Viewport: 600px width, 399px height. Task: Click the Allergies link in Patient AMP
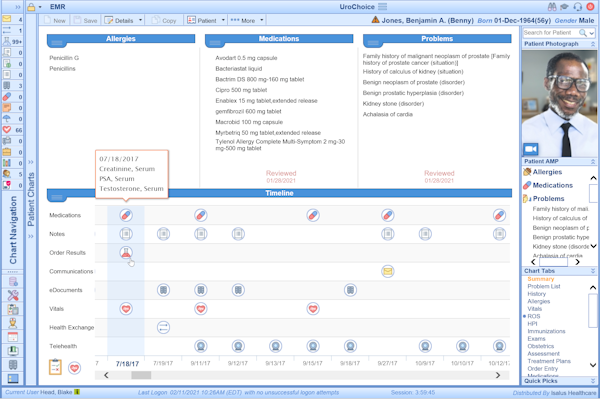547,172
